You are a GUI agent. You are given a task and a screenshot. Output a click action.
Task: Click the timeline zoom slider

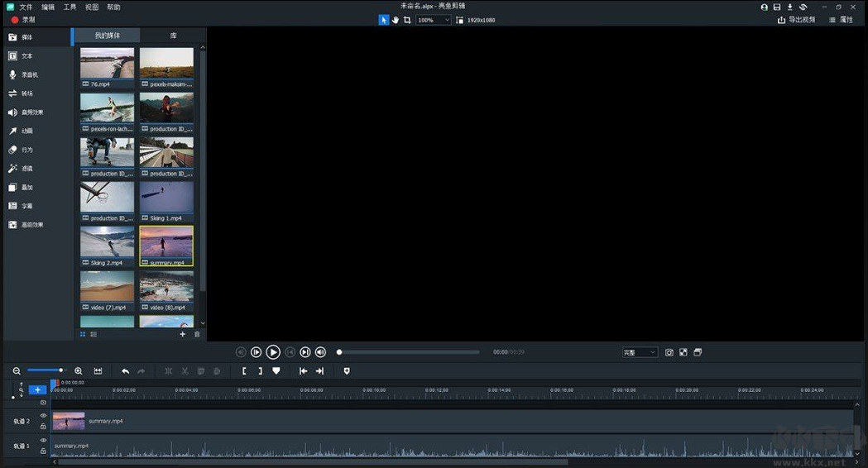click(x=45, y=370)
